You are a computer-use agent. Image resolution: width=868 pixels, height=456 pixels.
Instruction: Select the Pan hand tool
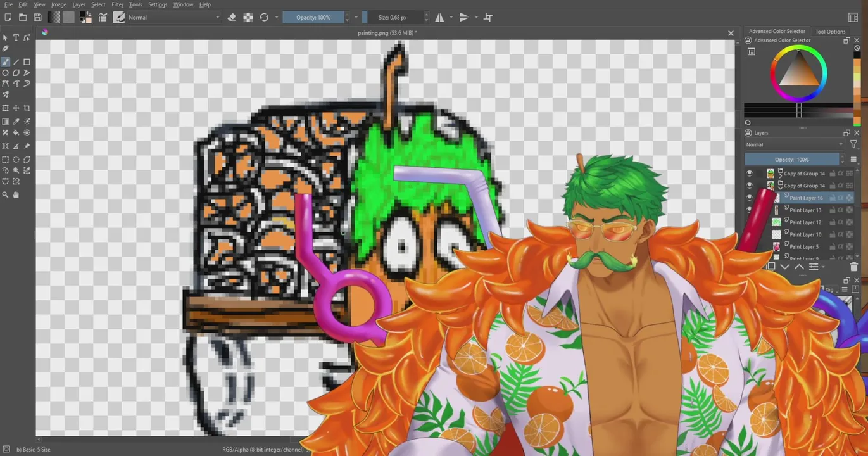click(16, 195)
